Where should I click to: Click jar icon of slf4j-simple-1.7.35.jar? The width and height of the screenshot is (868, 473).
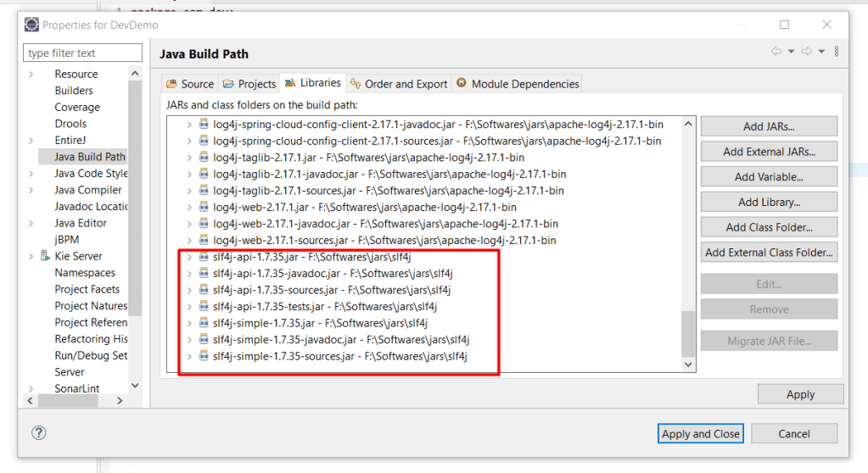click(204, 323)
